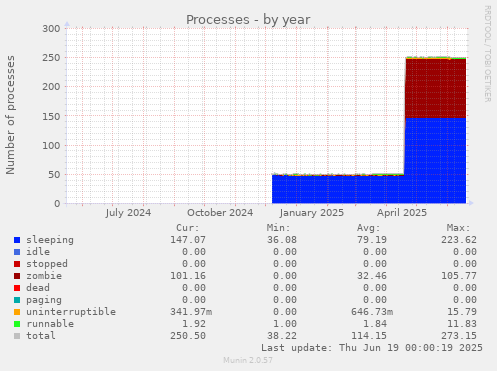The width and height of the screenshot is (497, 371).
Task: Select the 'uninterruptible' legend label
Action: (x=71, y=312)
